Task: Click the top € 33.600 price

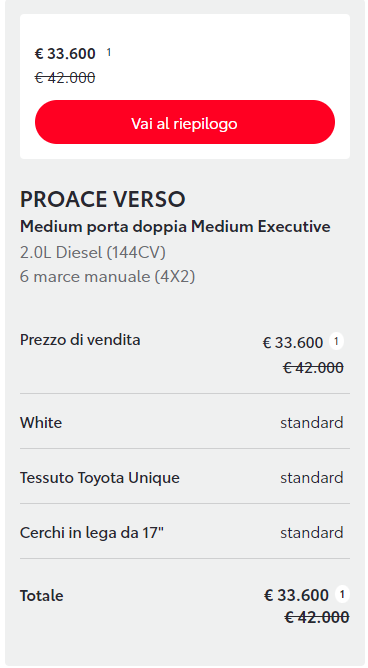Action: [65, 54]
